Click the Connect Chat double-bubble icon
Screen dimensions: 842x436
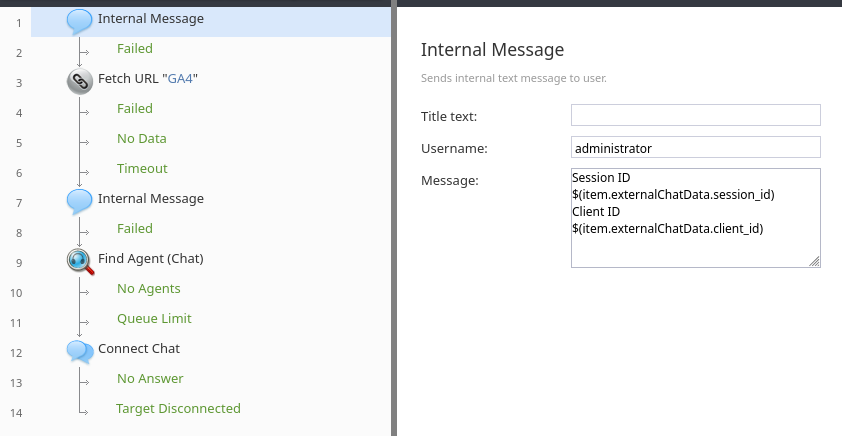[x=80, y=352]
